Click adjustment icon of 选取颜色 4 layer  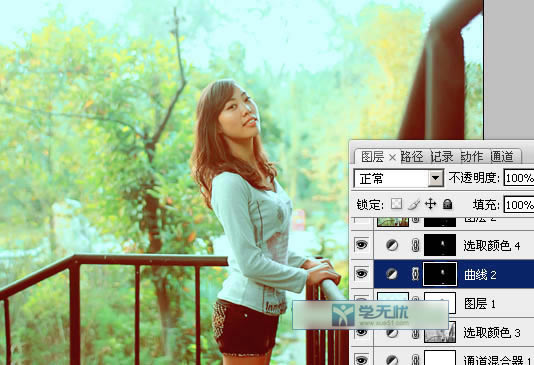(x=392, y=245)
